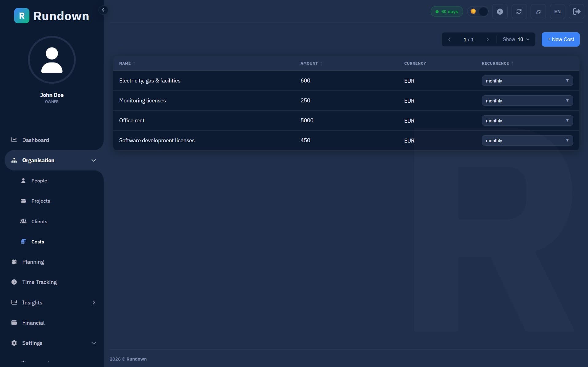
Task: Open the EN language selector
Action: 557,12
